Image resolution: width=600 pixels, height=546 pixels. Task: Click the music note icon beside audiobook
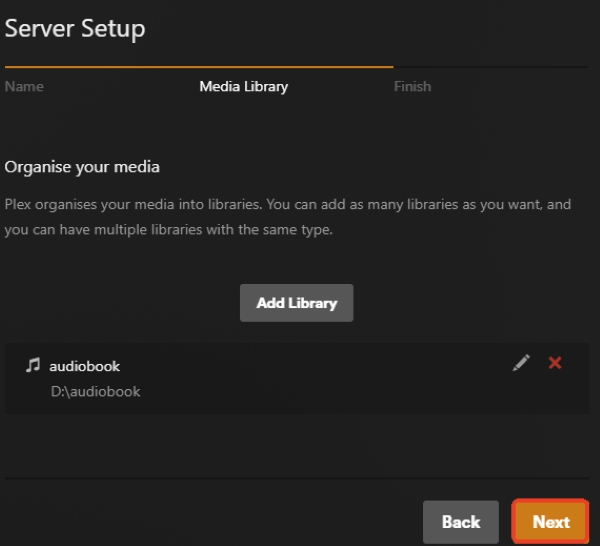pyautogui.click(x=33, y=365)
